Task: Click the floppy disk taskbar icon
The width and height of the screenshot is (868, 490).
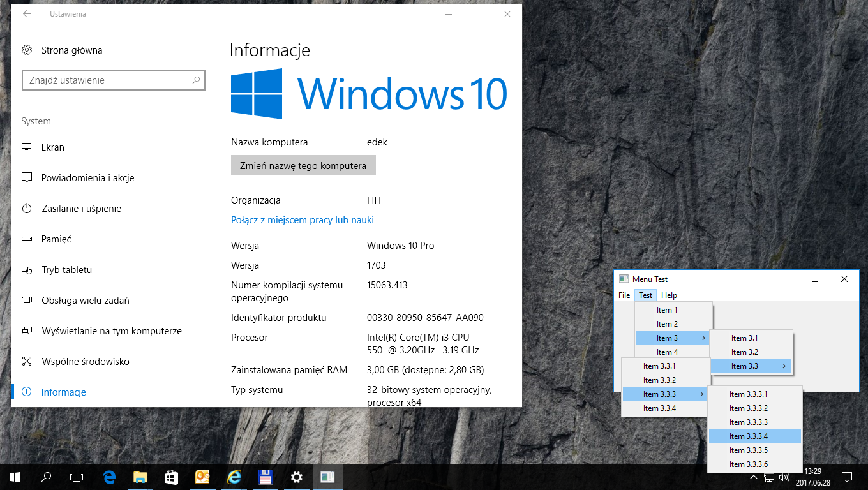Action: (266, 477)
